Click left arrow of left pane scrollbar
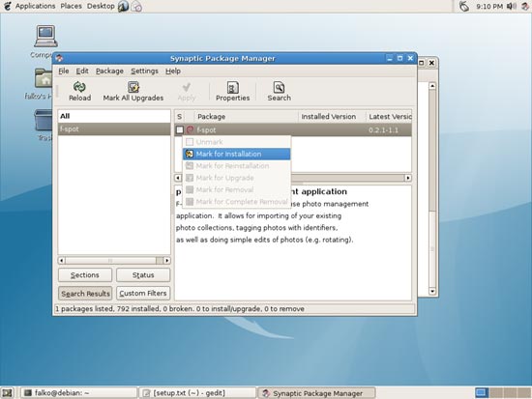Image resolution: width=532 pixels, height=399 pixels. tap(61, 260)
